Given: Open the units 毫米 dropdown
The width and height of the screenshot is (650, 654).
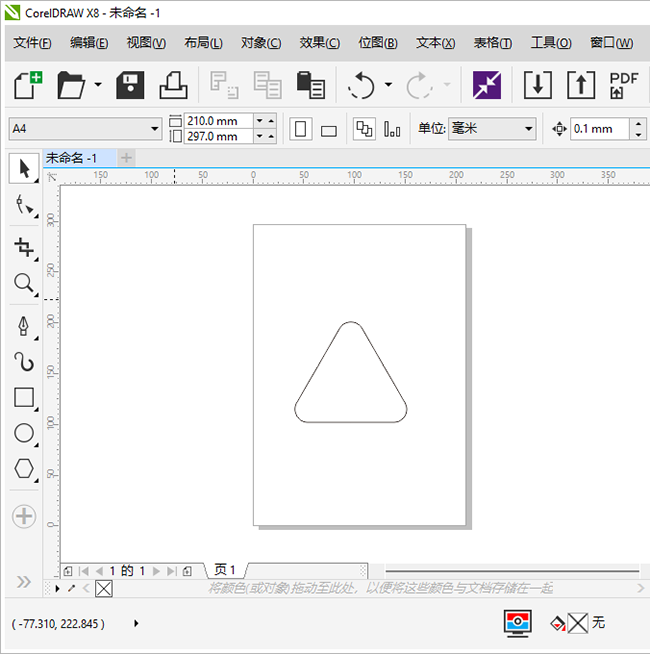Looking at the screenshot, I should pyautogui.click(x=529, y=129).
